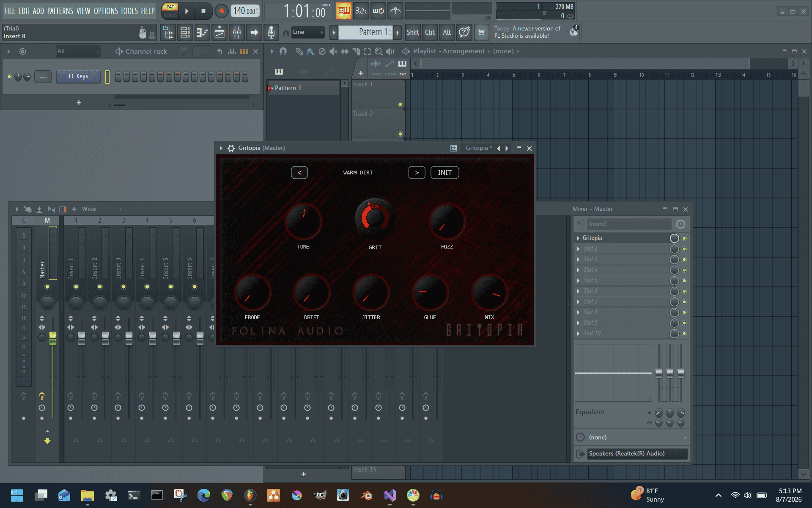Toggle Master track mute LED in mixer
812x508 pixels.
tap(47, 287)
